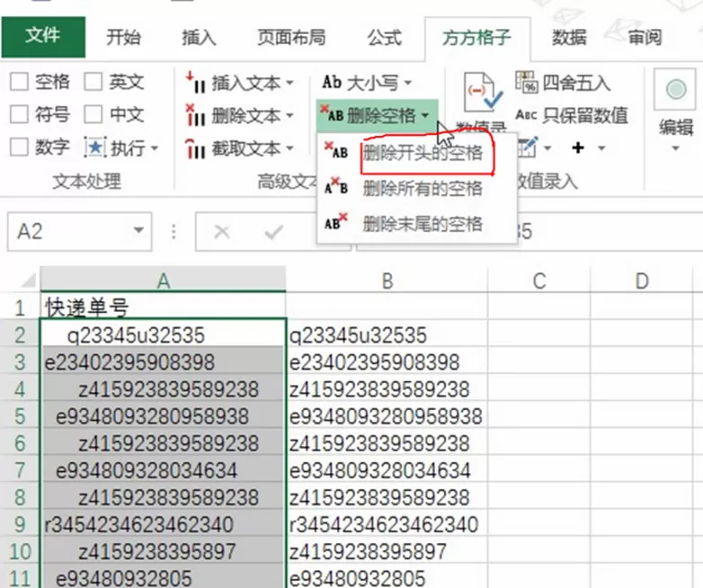Expand the 截取文本 dropdown arrow
The width and height of the screenshot is (703, 588).
tap(289, 148)
